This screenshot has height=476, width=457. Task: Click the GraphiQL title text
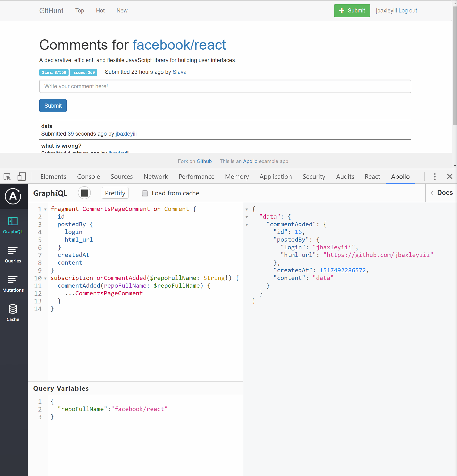pyautogui.click(x=50, y=193)
